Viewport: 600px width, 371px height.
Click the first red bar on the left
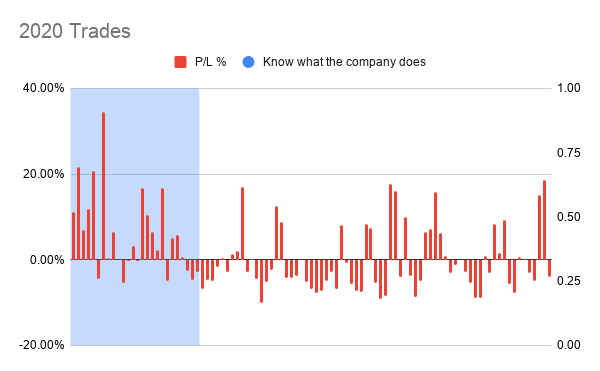73,236
